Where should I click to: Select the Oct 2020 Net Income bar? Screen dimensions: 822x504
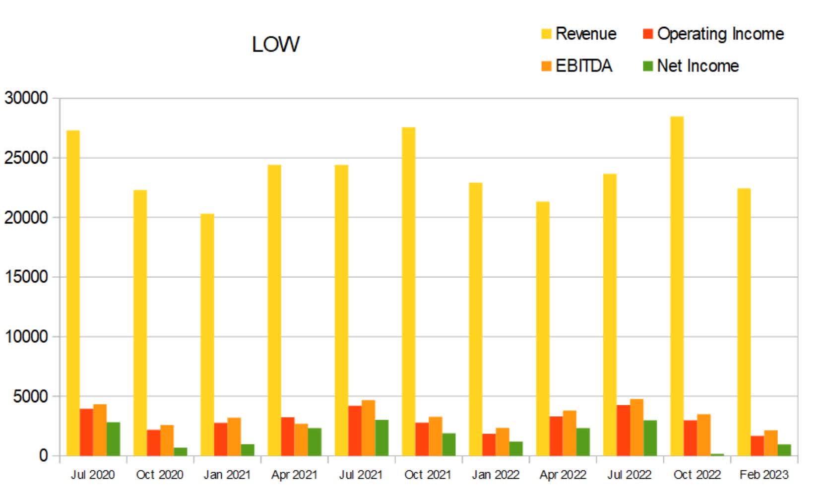click(x=181, y=452)
